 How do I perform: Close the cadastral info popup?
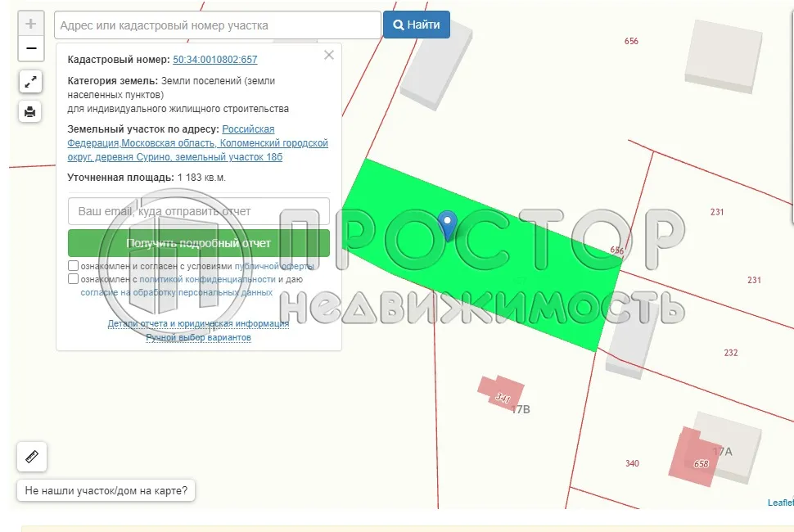(x=329, y=56)
